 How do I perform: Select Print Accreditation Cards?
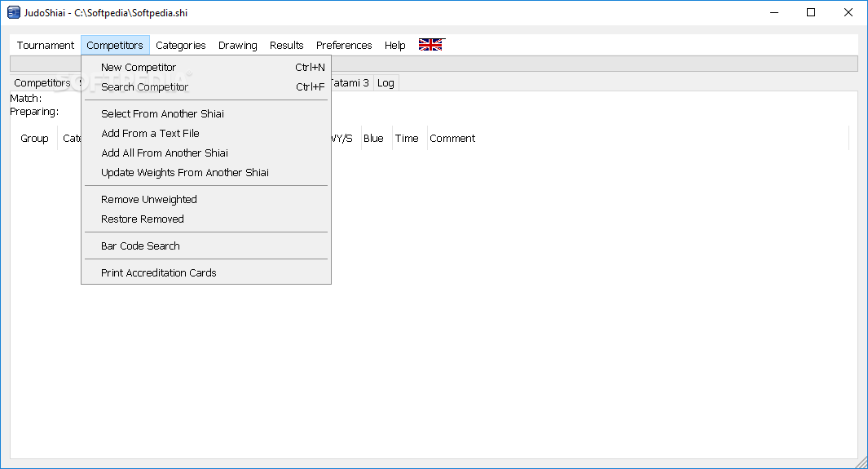point(206,273)
